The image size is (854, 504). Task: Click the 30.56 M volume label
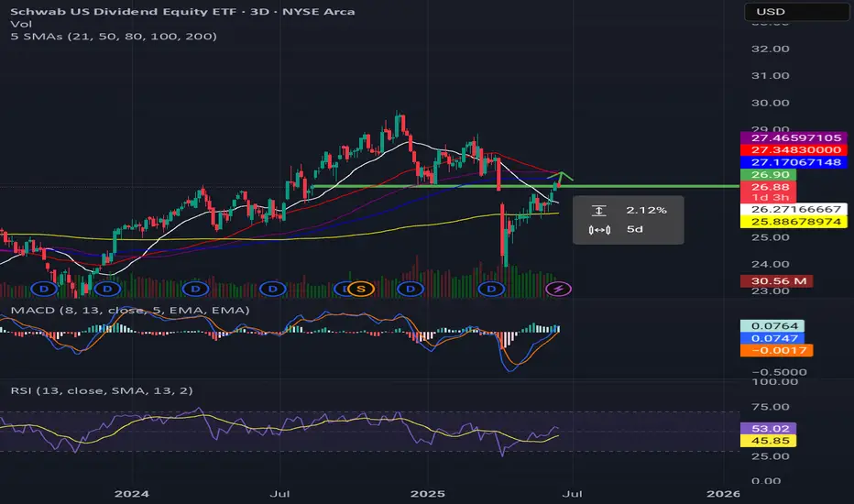pyautogui.click(x=777, y=281)
